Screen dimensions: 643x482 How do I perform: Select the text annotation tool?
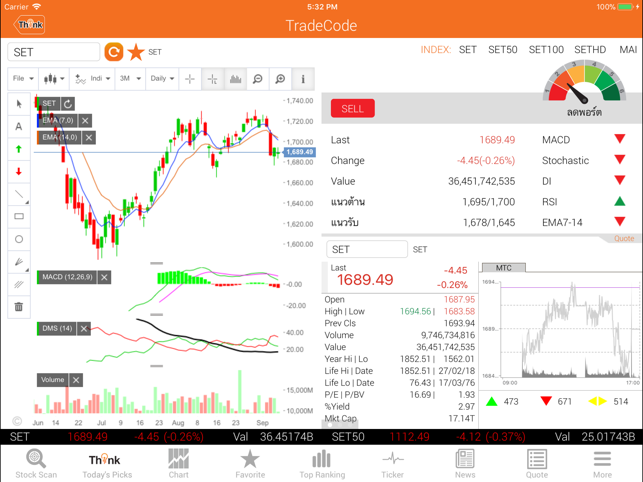[19, 126]
